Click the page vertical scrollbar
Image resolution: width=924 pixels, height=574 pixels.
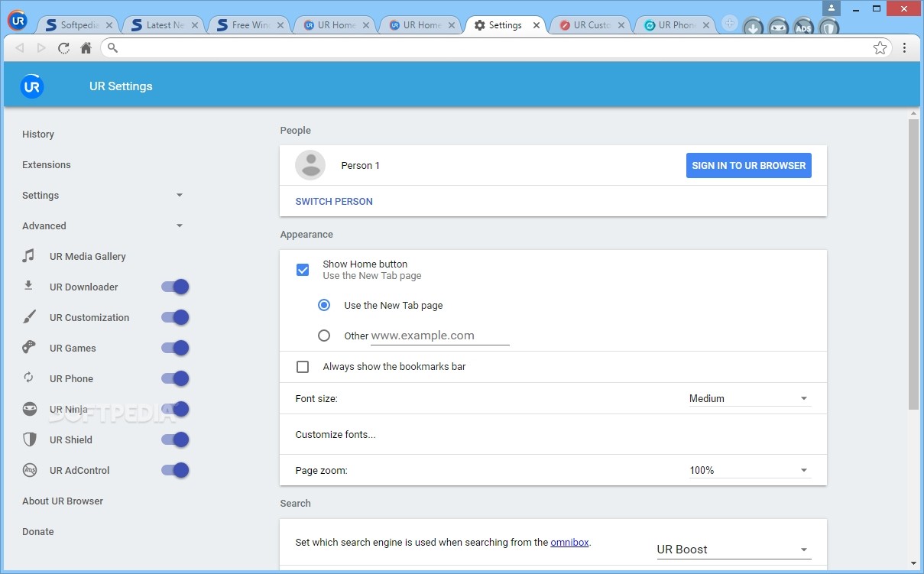click(x=913, y=264)
